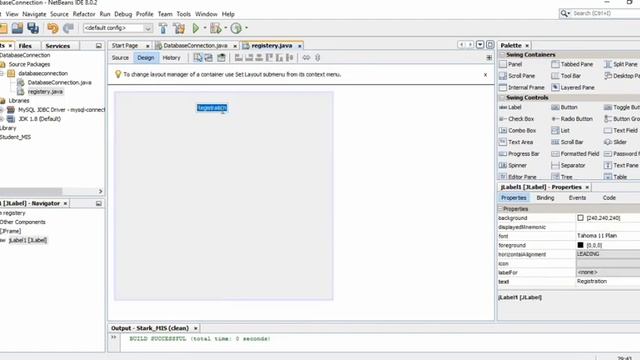Open the Profile Project dropdown arrow
This screenshot has width=640, height=360.
click(246, 28)
